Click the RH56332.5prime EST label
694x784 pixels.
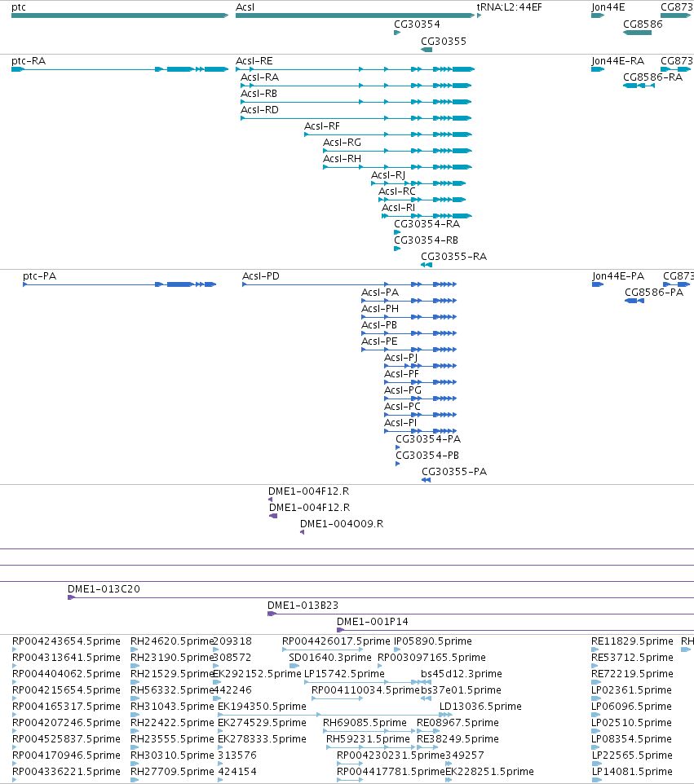point(172,690)
